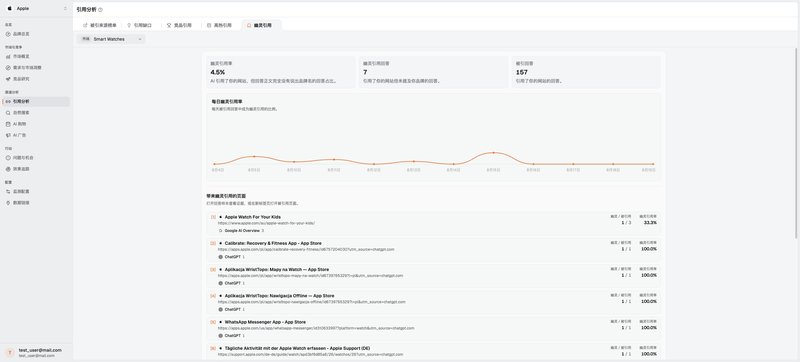Click the Google icon in first row tag
Viewport: 800px width, 362px height.
coord(220,230)
